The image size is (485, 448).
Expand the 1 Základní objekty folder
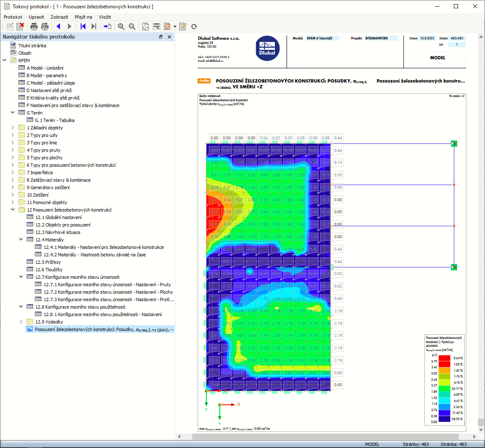pyautogui.click(x=13, y=127)
